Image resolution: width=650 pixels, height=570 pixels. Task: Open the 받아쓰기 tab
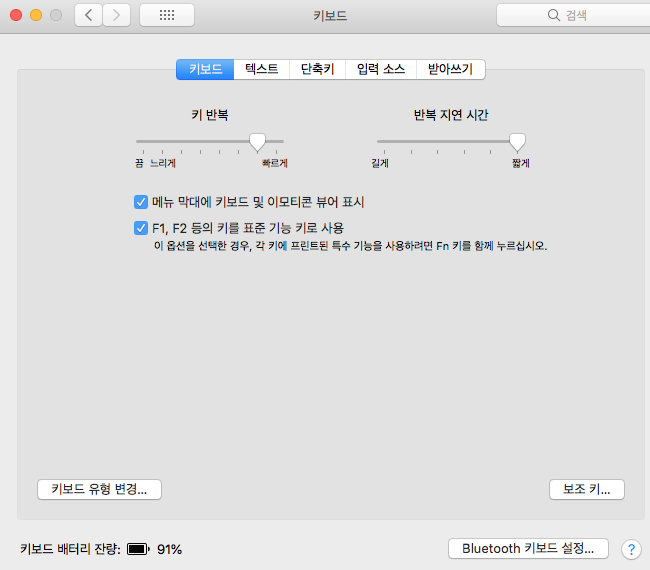(450, 69)
